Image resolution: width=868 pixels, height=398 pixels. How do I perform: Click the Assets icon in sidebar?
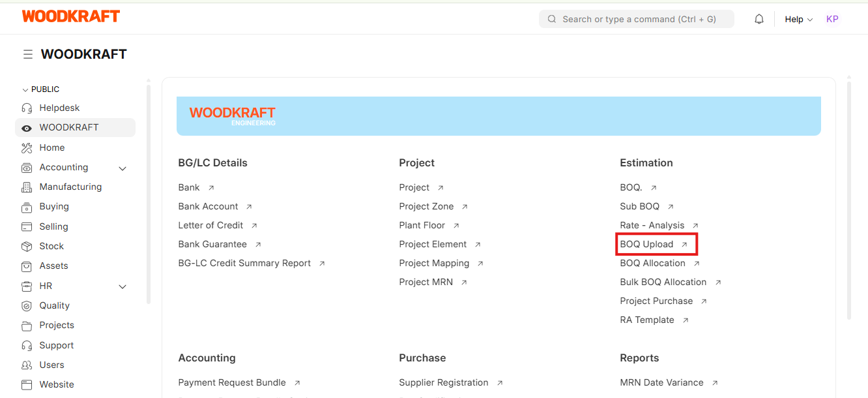click(27, 266)
